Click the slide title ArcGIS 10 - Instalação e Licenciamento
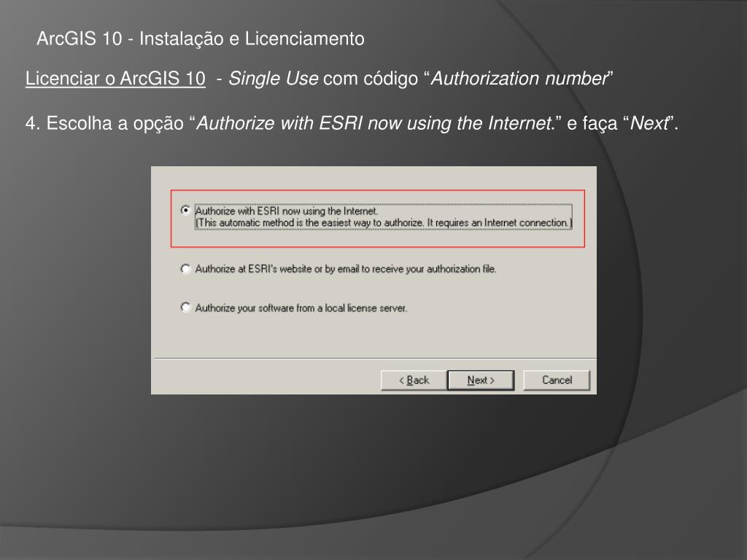 coord(201,39)
